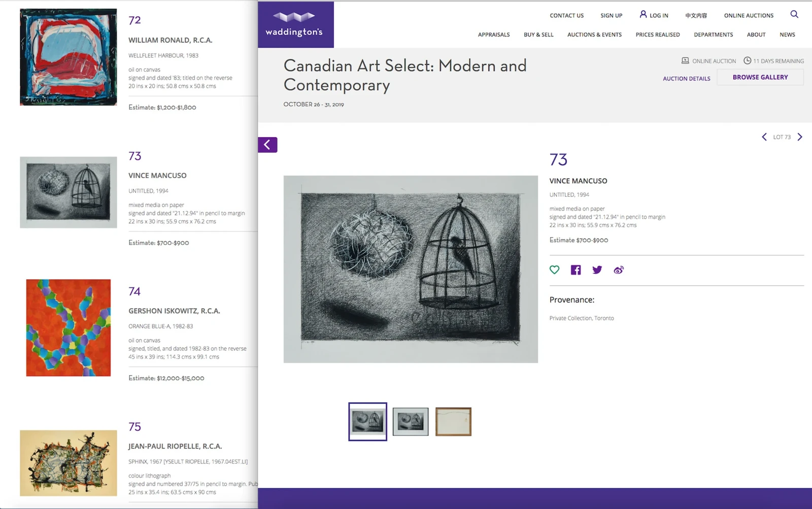Favorite lot 73 with the heart toggle
Screen dimensions: 812x509
[x=554, y=269]
